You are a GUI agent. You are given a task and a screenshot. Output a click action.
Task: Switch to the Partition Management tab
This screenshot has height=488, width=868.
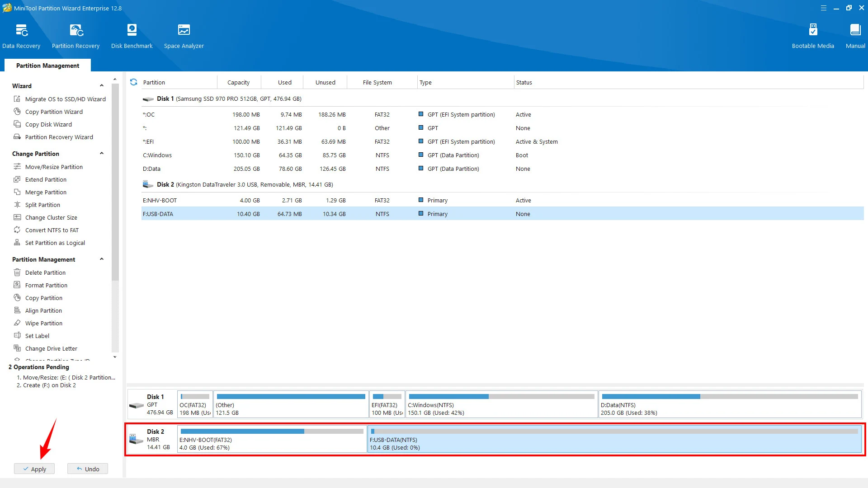[47, 66]
